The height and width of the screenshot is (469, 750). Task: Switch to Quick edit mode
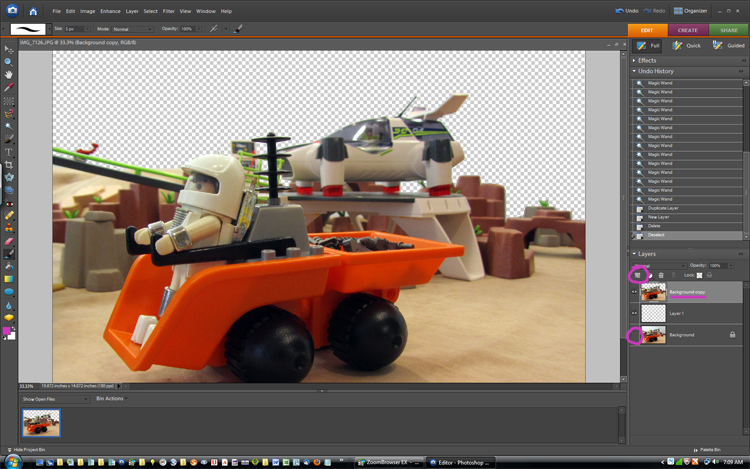click(x=684, y=45)
